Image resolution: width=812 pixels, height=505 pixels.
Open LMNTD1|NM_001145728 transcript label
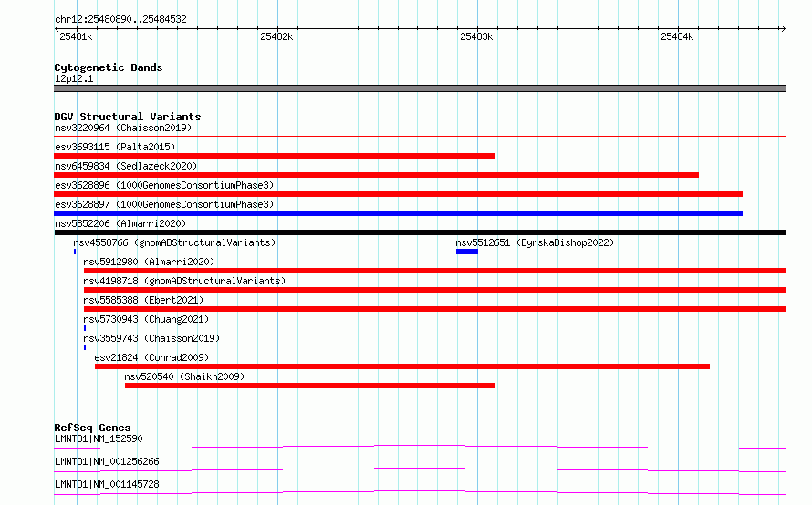click(107, 484)
